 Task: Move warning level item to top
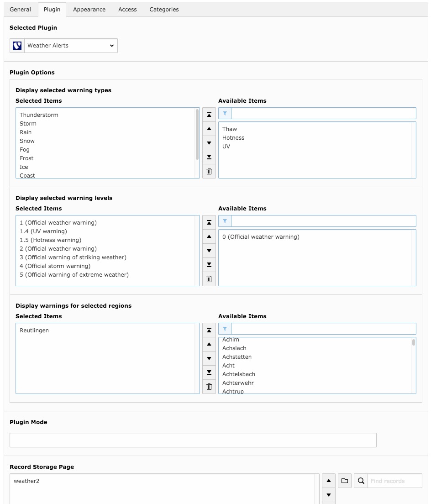(209, 222)
